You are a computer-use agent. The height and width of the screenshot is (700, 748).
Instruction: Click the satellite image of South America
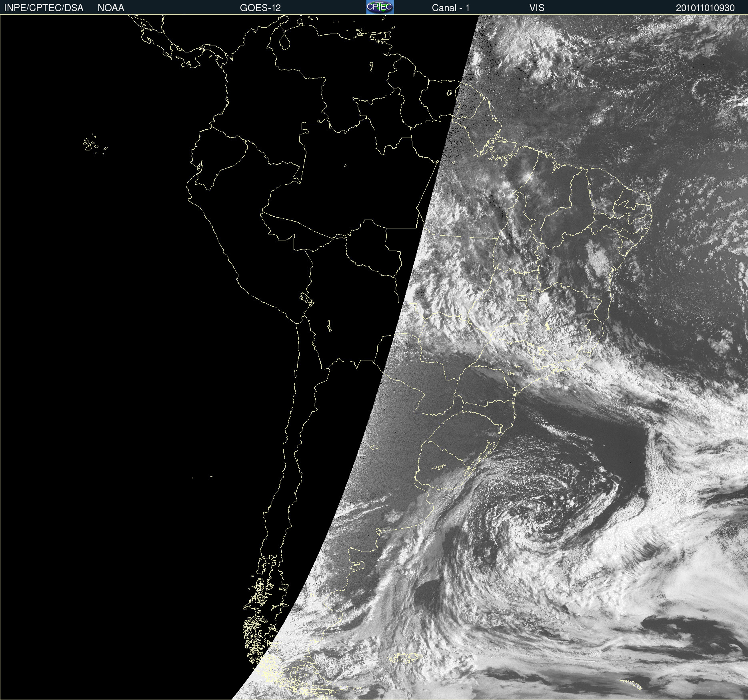point(374,357)
